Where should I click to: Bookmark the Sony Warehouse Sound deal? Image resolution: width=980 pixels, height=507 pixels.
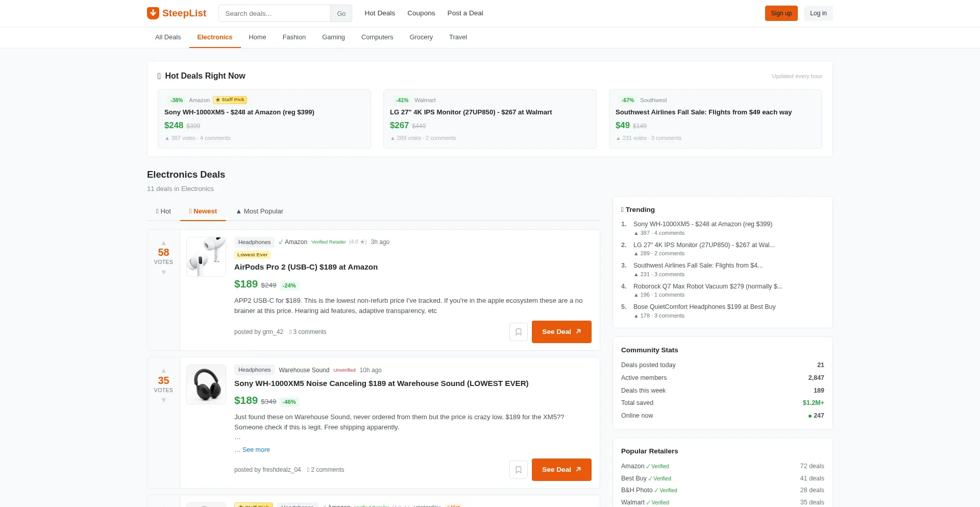click(x=519, y=470)
